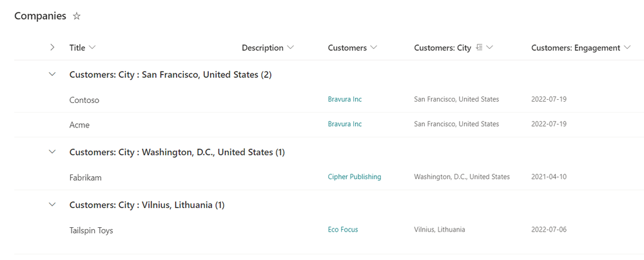Open the Bravura Inc link for Contoso

point(345,99)
